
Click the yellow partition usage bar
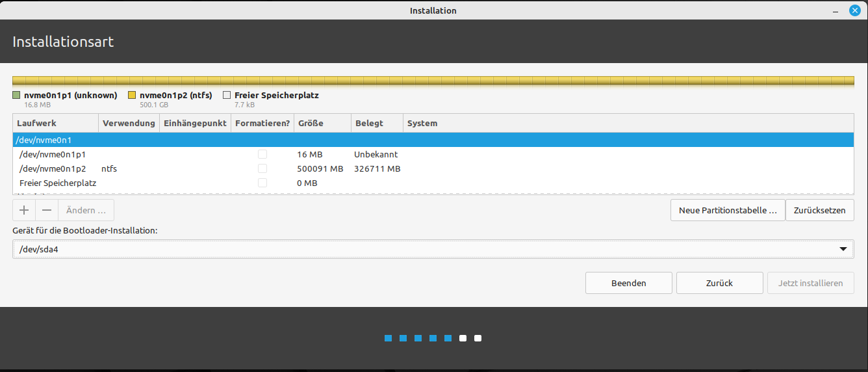433,81
